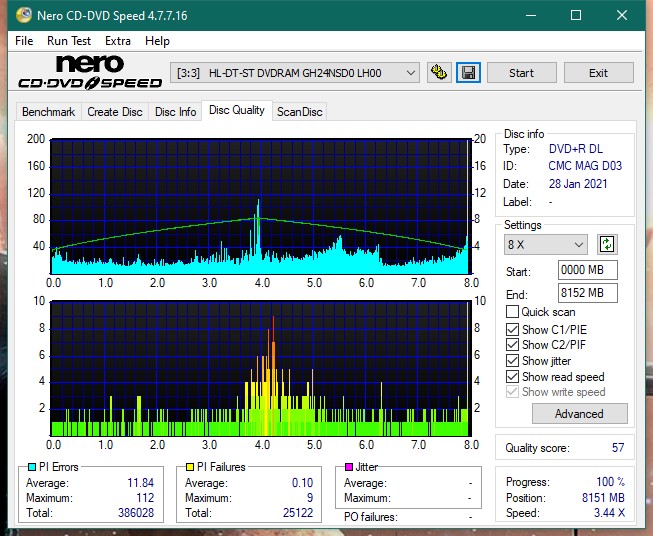
Task: Open the Help menu
Action: [157, 41]
